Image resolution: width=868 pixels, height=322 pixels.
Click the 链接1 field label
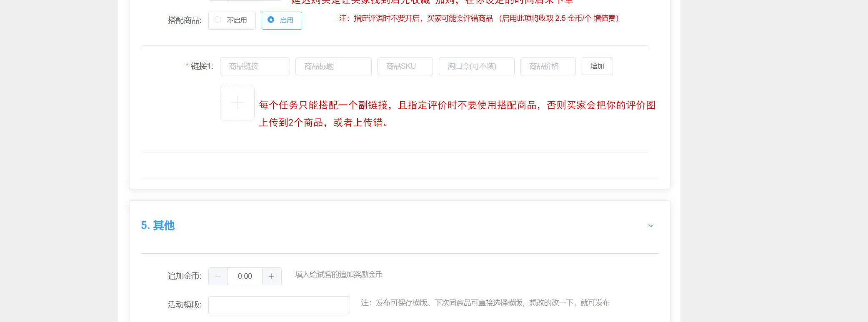202,66
